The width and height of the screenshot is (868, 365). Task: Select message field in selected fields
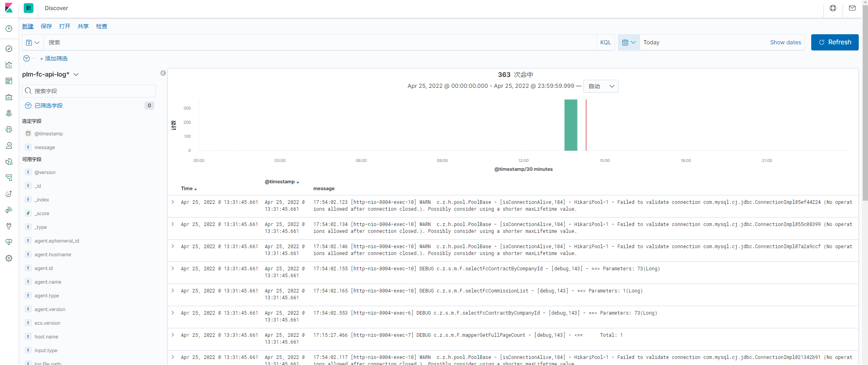click(45, 147)
